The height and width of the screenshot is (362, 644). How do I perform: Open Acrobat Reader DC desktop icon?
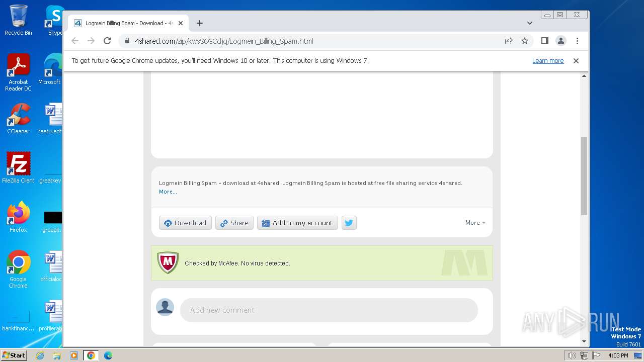click(18, 73)
